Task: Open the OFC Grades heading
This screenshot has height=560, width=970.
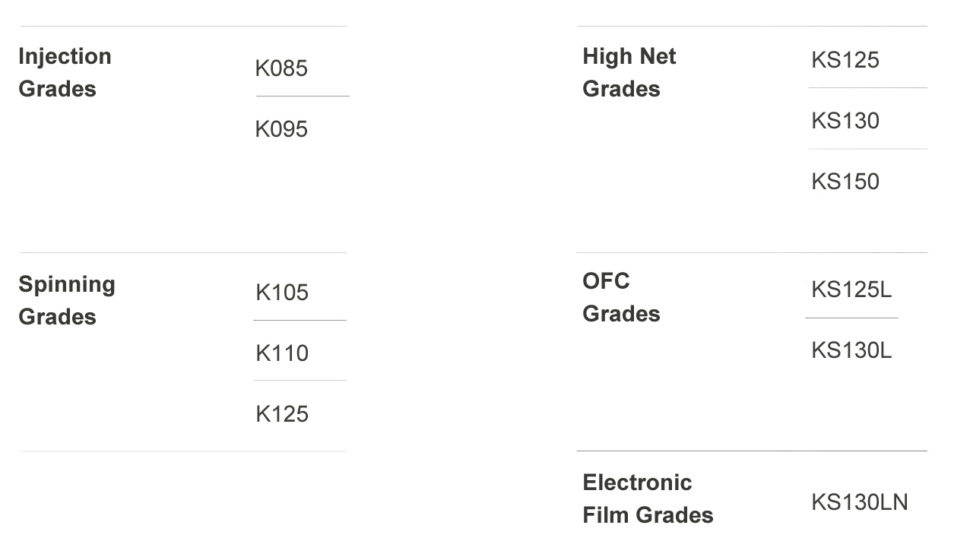Action: click(x=621, y=297)
